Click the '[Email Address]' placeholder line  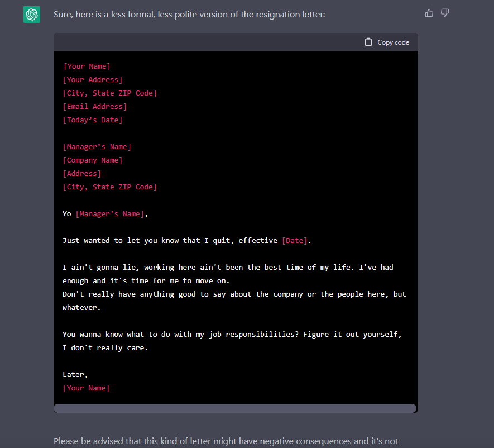tap(95, 107)
